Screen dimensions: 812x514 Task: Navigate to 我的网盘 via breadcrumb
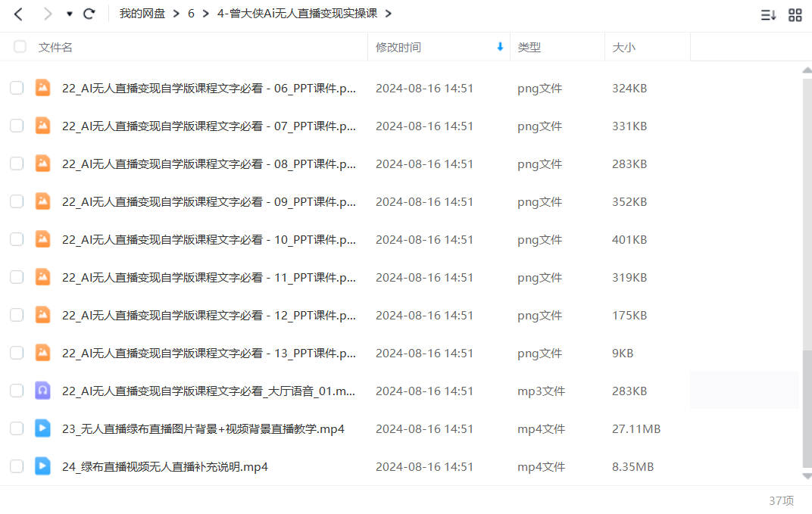[142, 13]
